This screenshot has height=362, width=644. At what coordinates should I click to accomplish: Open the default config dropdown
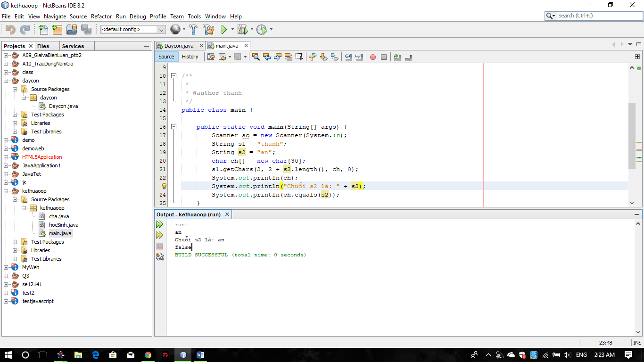(133, 29)
